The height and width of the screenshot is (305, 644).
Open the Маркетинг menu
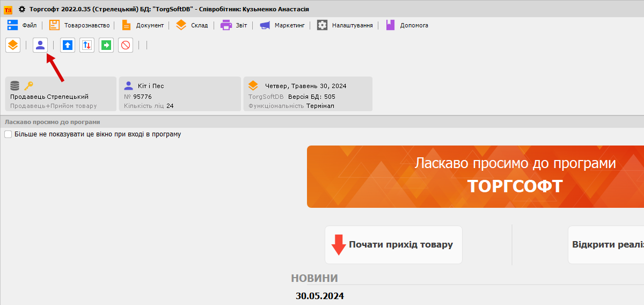pos(282,25)
